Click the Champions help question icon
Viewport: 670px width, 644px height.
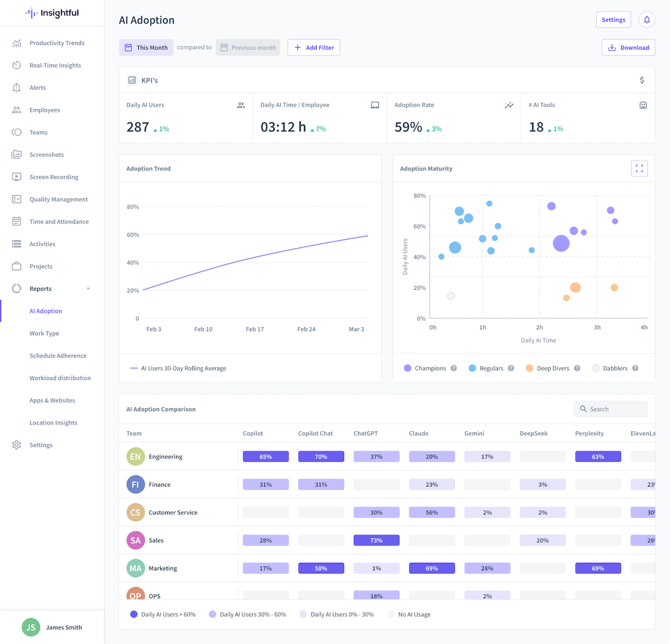(x=453, y=368)
